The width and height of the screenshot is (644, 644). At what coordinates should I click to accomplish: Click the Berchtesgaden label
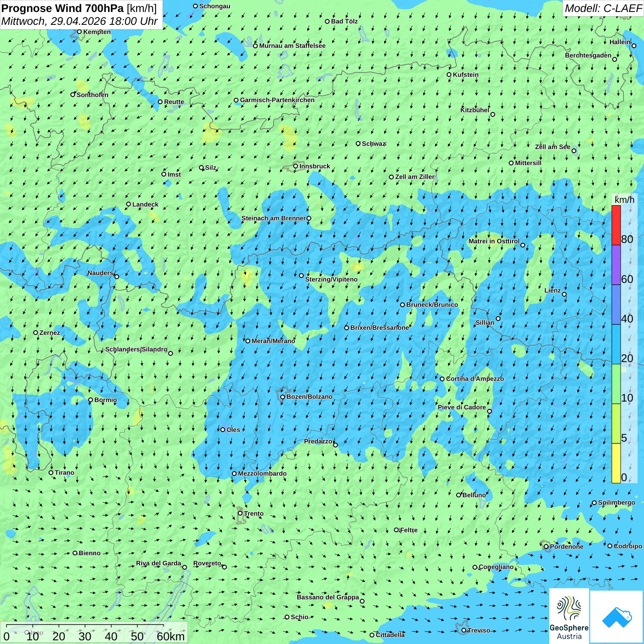[x=588, y=55]
